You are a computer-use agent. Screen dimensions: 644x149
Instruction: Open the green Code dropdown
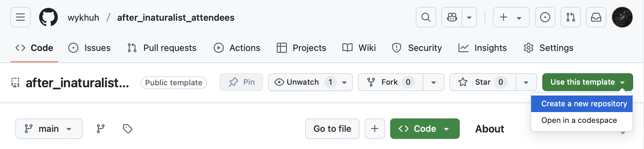tap(425, 129)
